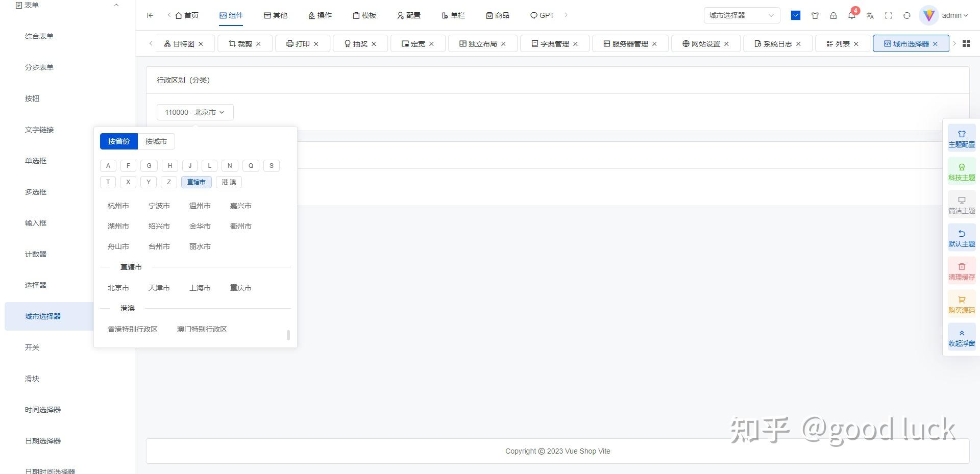The width and height of the screenshot is (980, 474).
Task: Click city popup scrollbar thumb
Action: [288, 335]
